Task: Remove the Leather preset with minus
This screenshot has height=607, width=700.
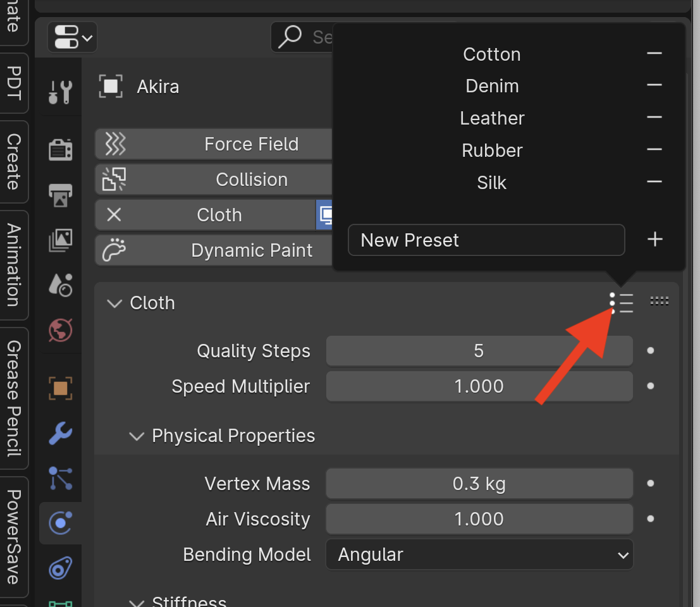Action: tap(654, 118)
